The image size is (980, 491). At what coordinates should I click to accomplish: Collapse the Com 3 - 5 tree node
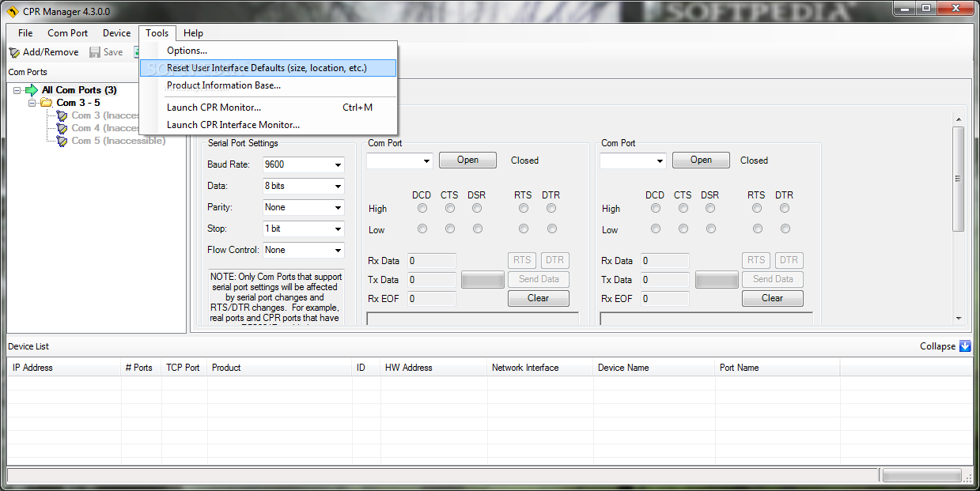(x=32, y=103)
